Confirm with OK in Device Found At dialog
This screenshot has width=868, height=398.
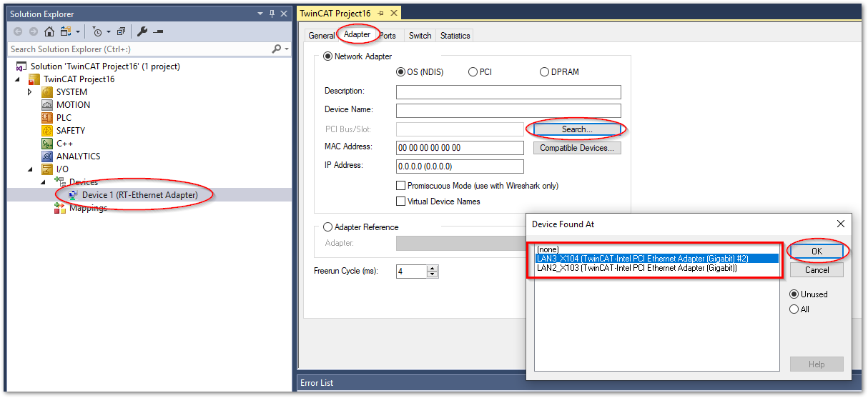coord(817,252)
